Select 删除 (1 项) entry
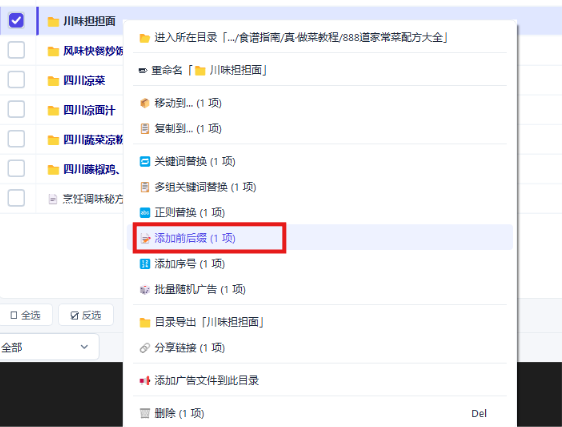 click(x=320, y=413)
